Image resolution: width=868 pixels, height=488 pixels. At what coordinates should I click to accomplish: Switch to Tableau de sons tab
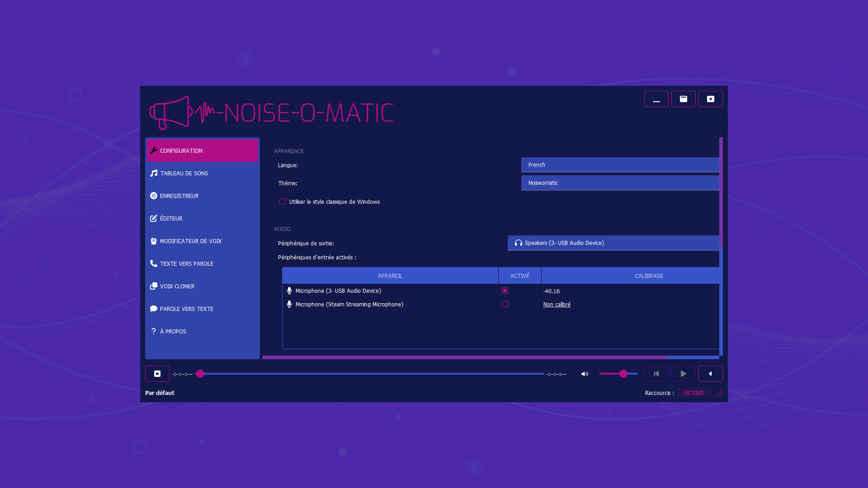point(184,173)
